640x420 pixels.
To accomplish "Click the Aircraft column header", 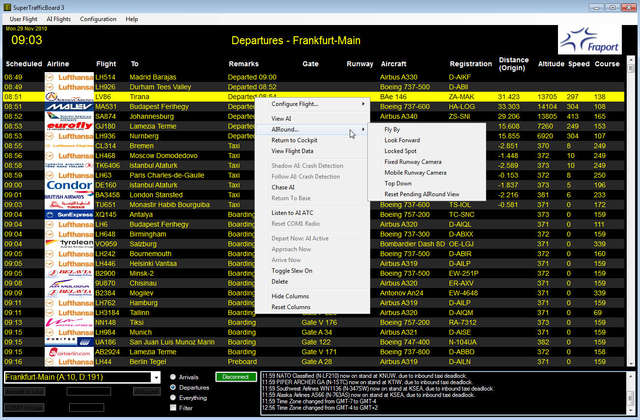I will [x=393, y=64].
